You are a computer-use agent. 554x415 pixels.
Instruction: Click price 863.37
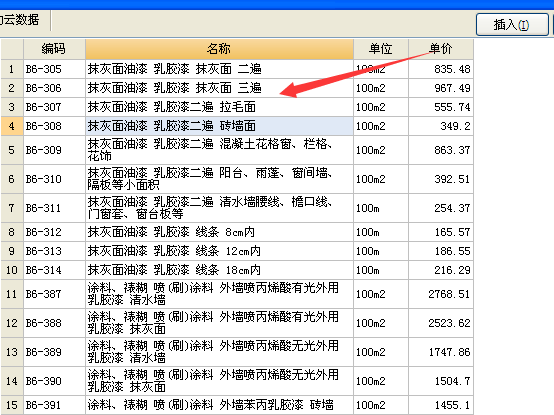click(x=441, y=150)
